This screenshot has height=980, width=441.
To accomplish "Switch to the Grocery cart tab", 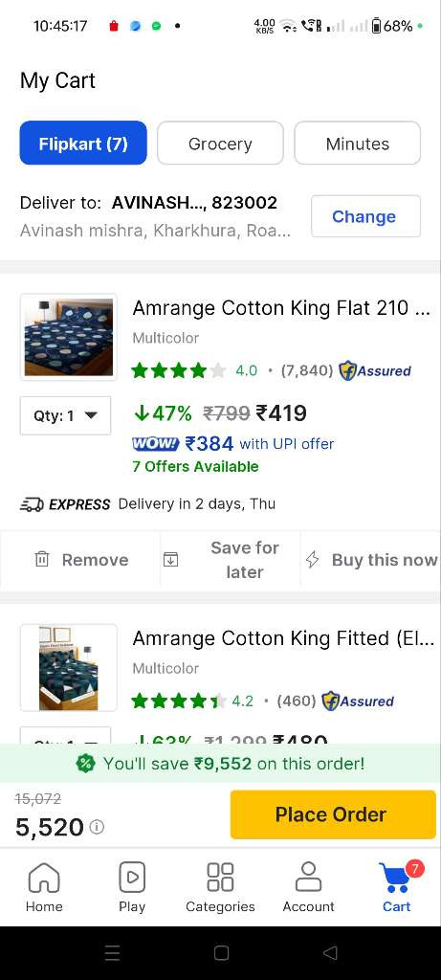I will 220,144.
